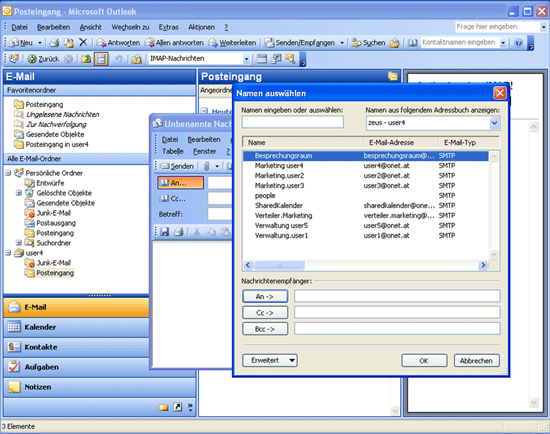Open the IMAP-Nachrichten view dropdown
Viewport: 550px width, 434px height.
[246, 59]
